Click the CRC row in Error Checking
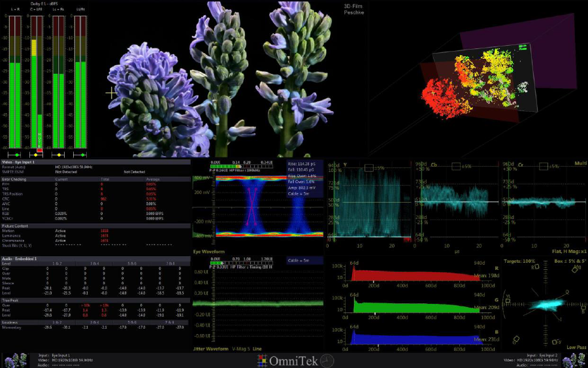This screenshot has width=588, height=368. 96,199
